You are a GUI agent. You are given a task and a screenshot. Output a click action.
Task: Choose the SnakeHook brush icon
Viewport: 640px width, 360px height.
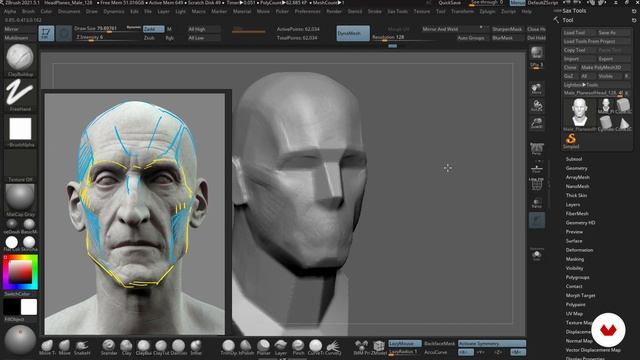point(82,347)
